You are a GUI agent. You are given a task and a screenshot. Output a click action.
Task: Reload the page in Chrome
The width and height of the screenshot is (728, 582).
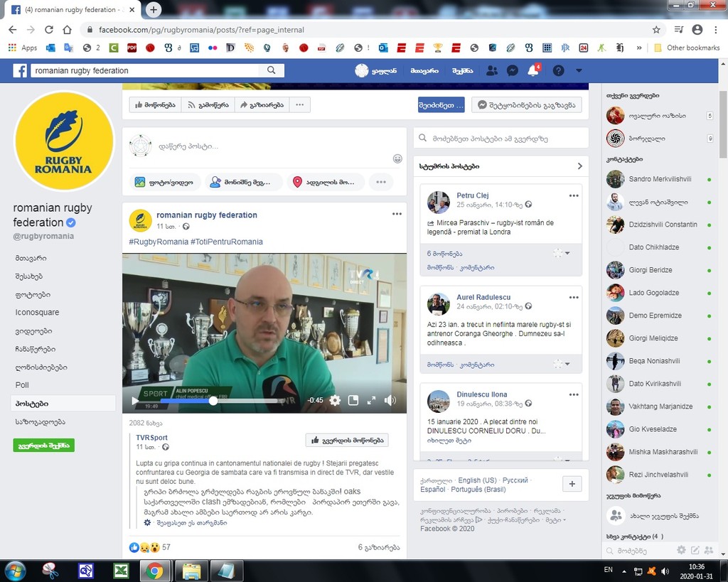(49, 30)
